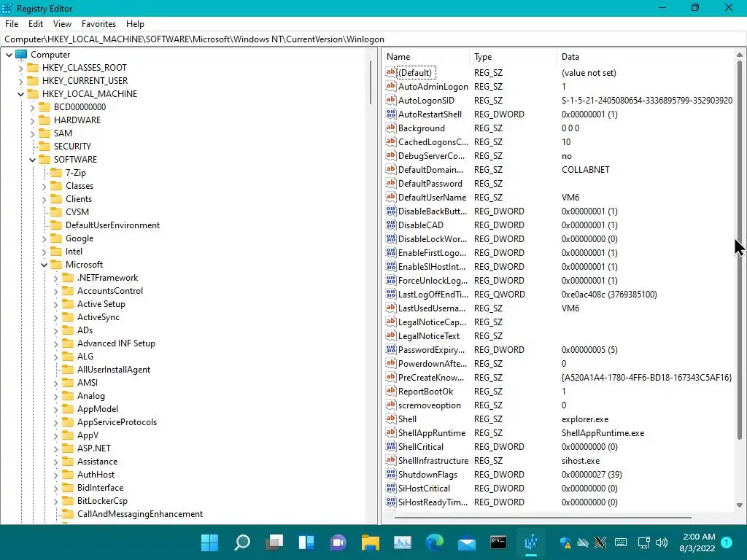Select the ShellAppRuntime value

[432, 433]
